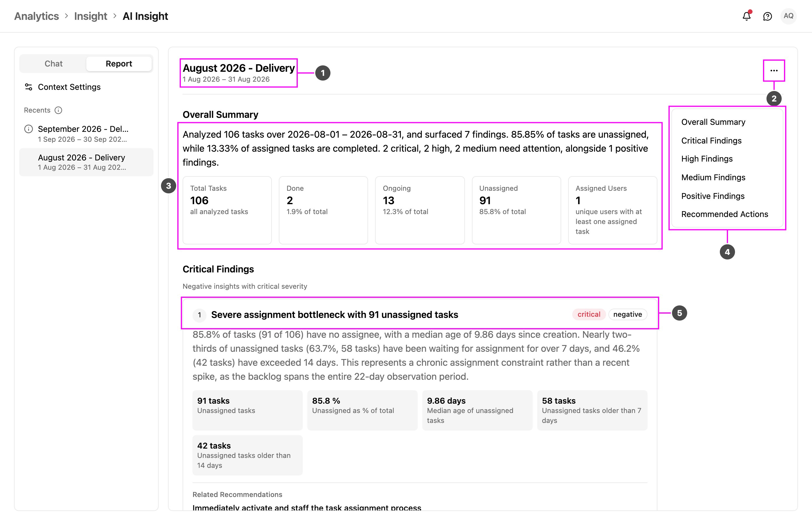Click the 9.86 days median age metric

point(477,410)
